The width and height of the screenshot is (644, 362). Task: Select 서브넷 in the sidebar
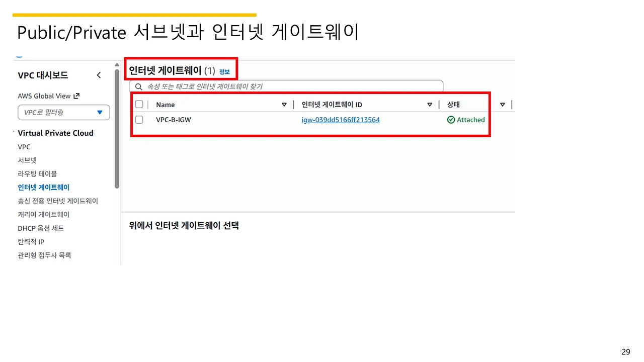coord(27,160)
